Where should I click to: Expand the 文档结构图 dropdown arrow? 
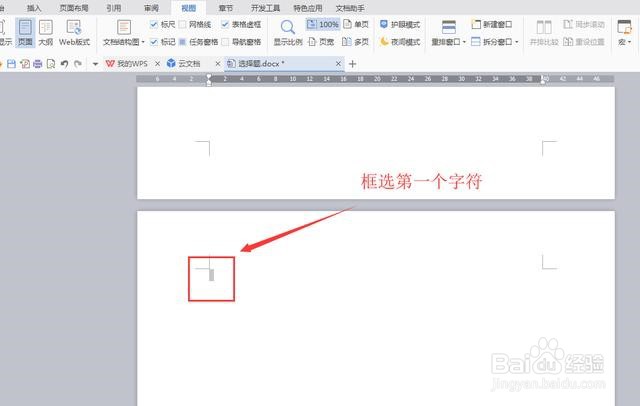pos(143,42)
